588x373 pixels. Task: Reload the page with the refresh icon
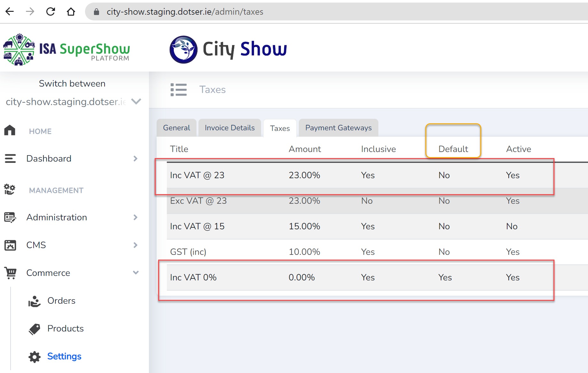[x=50, y=12]
